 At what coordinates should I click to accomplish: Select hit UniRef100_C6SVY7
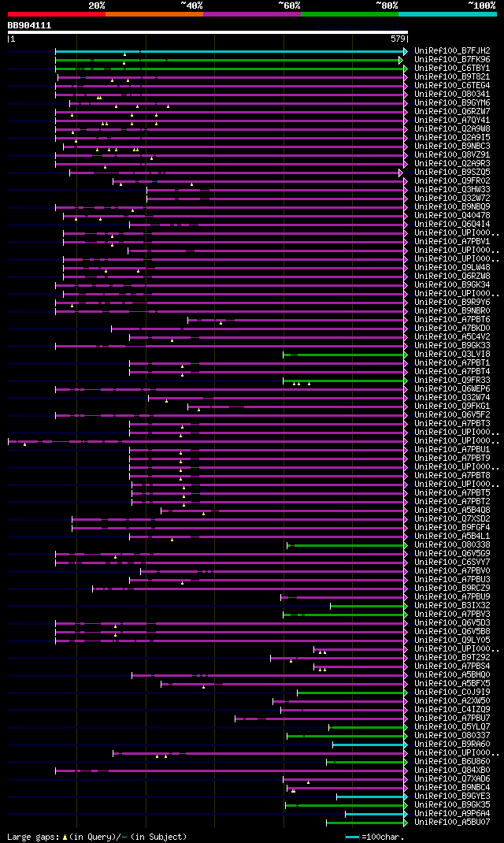click(x=452, y=562)
